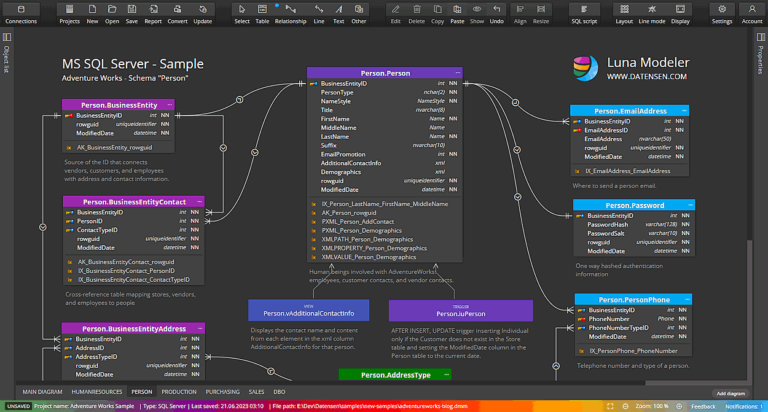Open the Display dropdown in toolbar
This screenshot has height=412, width=768.
[x=680, y=12]
